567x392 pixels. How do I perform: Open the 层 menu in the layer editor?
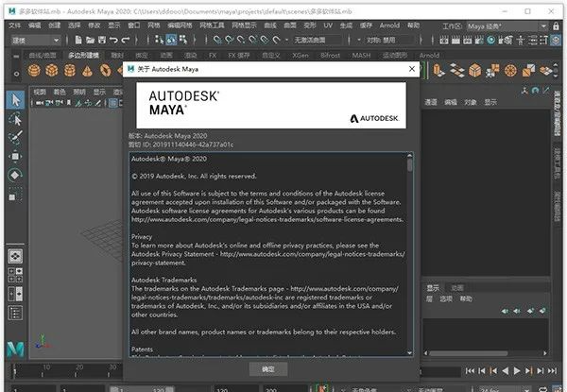pyautogui.click(x=430, y=298)
